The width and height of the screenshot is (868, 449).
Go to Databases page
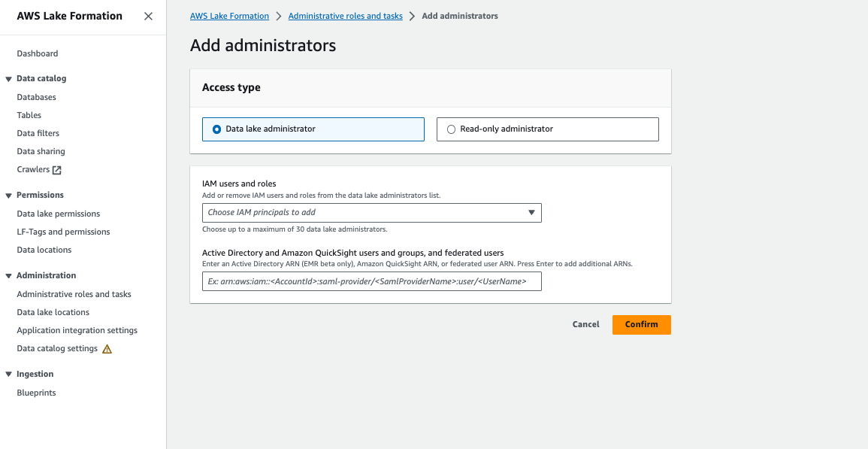[36, 97]
